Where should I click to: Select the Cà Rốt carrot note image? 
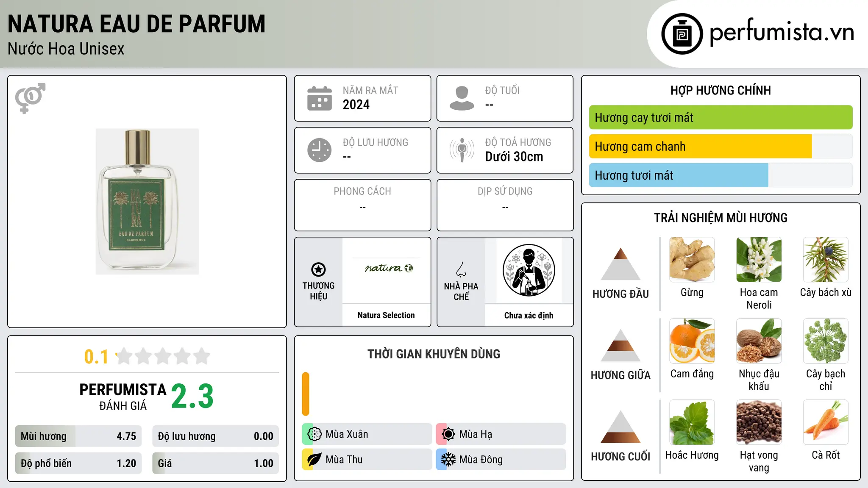click(826, 422)
